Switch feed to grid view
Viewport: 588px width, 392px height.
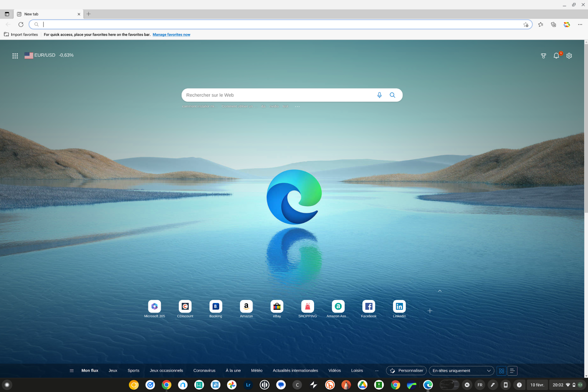tap(501, 371)
